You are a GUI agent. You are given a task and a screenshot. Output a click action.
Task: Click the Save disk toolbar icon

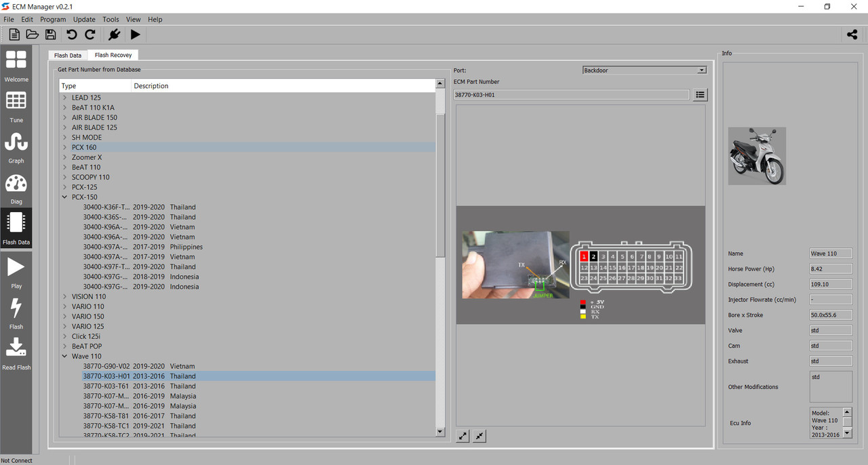[x=50, y=35]
